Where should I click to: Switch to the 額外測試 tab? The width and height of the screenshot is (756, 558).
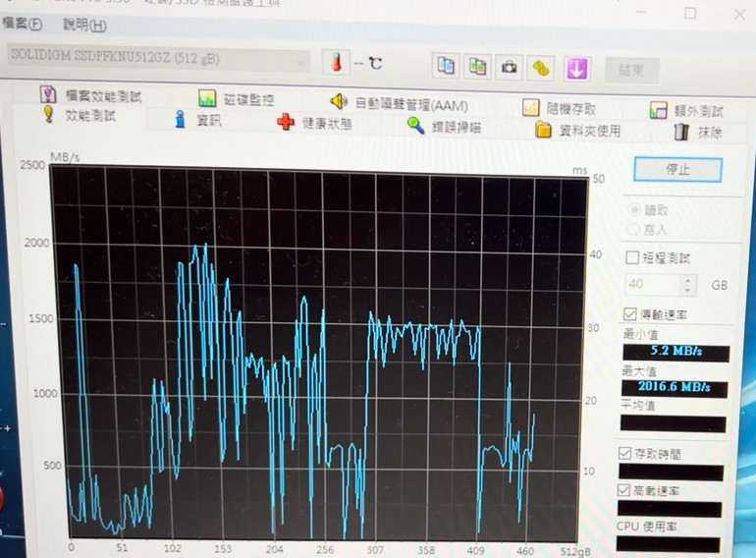coord(686,111)
